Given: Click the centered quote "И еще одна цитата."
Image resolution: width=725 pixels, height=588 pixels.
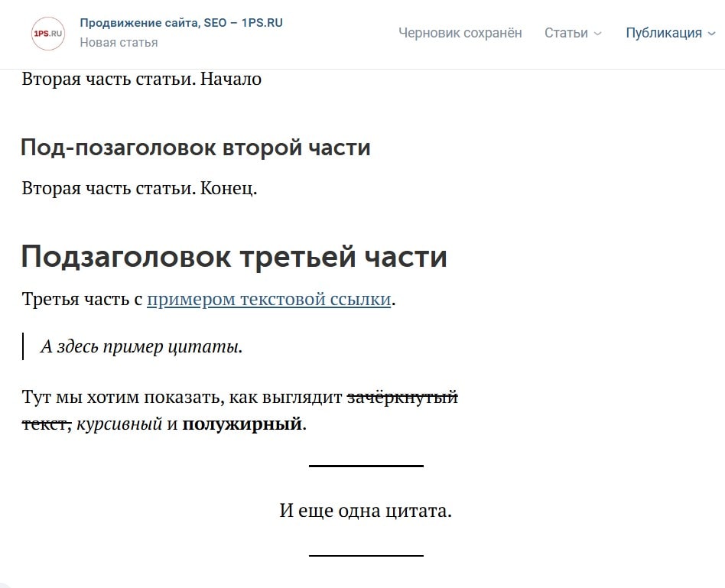Looking at the screenshot, I should click(366, 511).
